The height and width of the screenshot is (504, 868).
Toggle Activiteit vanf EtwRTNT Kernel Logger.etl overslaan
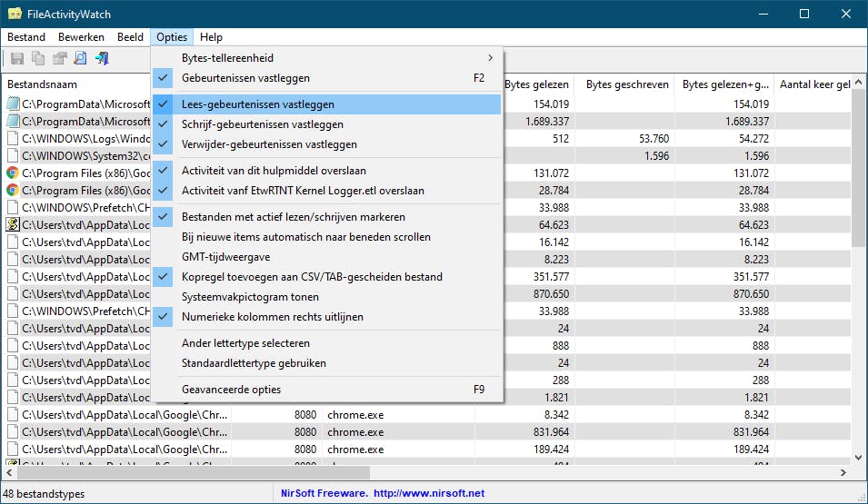326,191
